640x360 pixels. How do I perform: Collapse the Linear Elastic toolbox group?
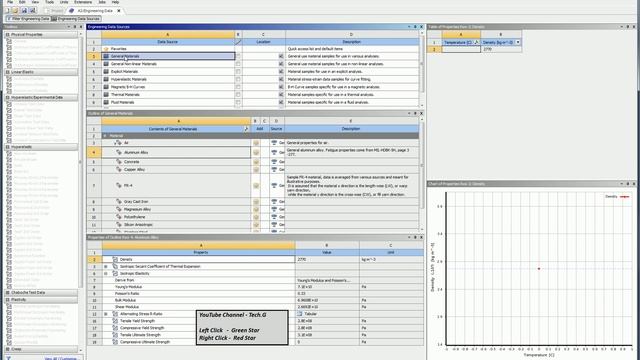(7, 72)
